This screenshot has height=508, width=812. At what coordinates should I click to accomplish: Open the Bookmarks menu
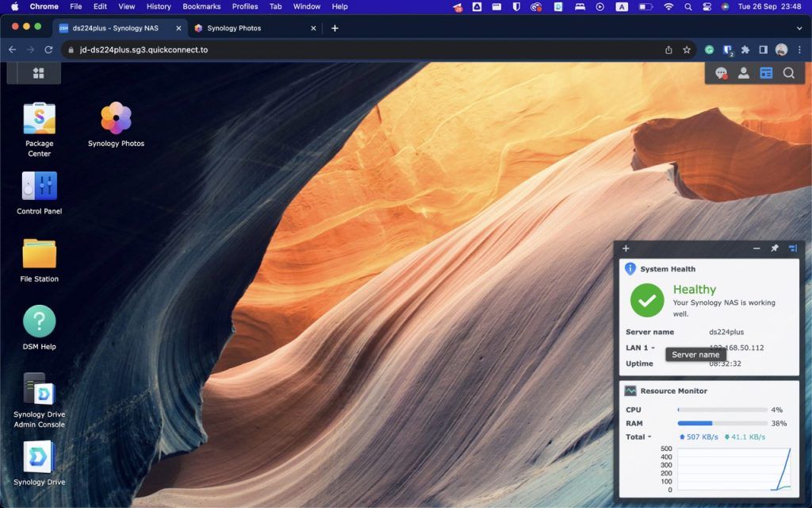click(201, 6)
